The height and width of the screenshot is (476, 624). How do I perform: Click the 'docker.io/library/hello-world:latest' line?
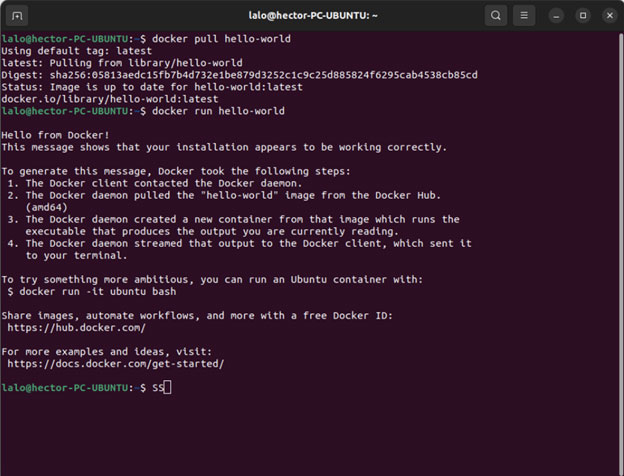click(x=110, y=99)
